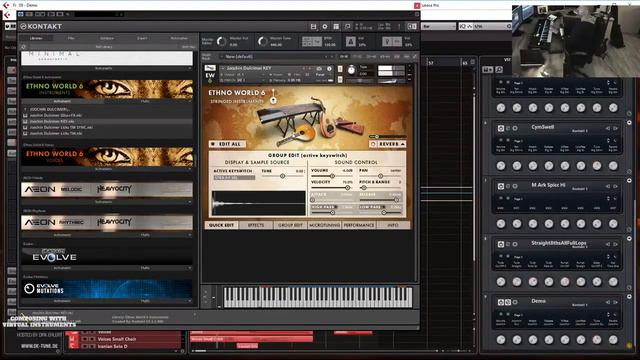Adjust the PAN slider in Sound Control
The image size is (640, 360).
click(380, 176)
